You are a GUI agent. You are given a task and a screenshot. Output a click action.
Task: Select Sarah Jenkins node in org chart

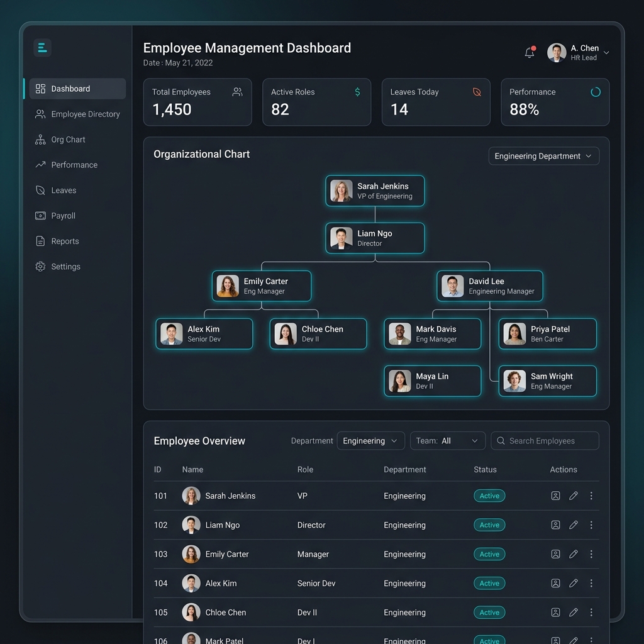pyautogui.click(x=375, y=191)
